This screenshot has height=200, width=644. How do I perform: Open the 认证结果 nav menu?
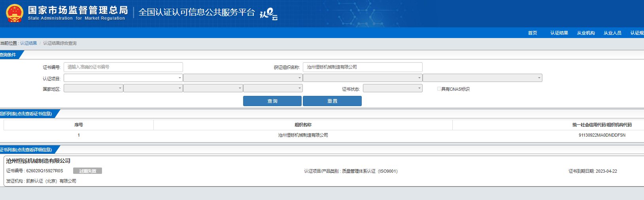[x=559, y=33]
